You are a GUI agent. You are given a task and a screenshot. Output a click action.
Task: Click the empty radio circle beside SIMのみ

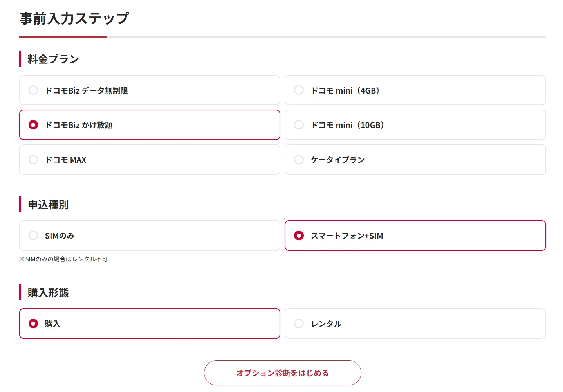pyautogui.click(x=33, y=236)
